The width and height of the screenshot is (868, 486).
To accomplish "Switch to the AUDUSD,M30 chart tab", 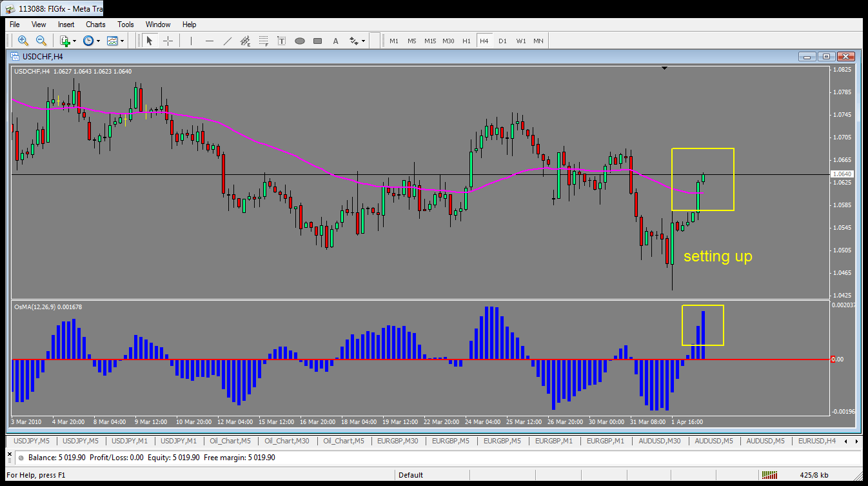I will coord(660,441).
